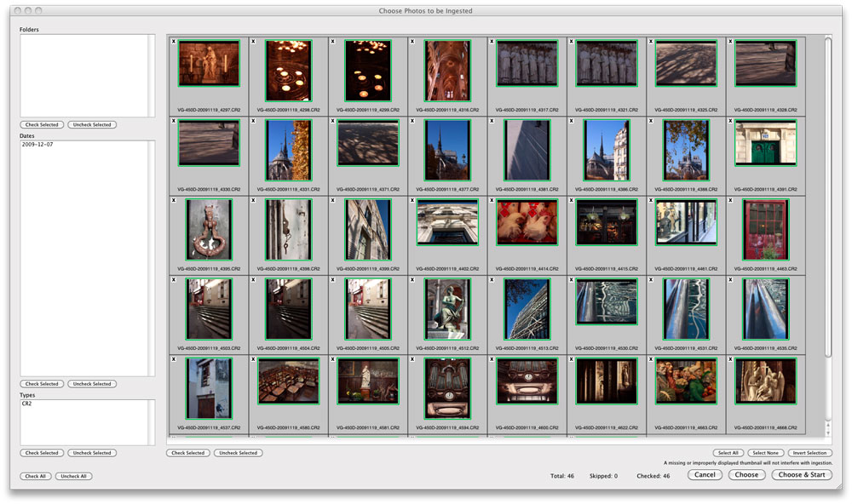The image size is (852, 504).
Task: Select the thumbnail VG-450D-20091119_4386.CR2
Action: pos(607,151)
